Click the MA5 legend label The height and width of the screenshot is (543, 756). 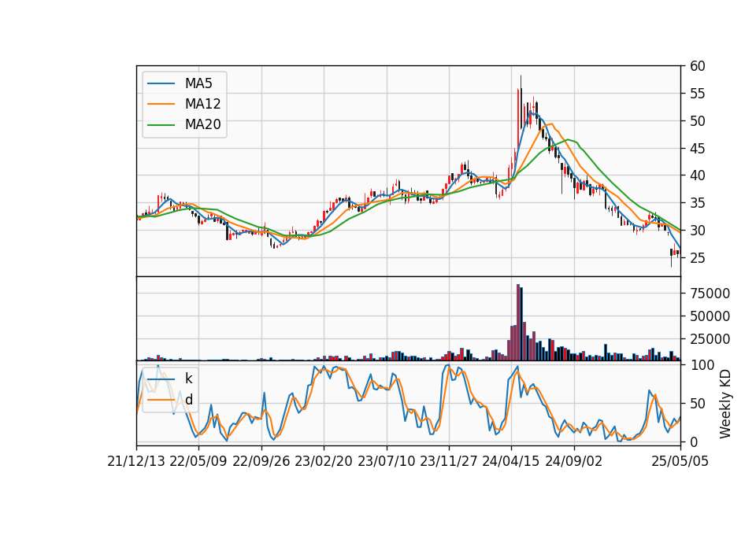pos(198,83)
